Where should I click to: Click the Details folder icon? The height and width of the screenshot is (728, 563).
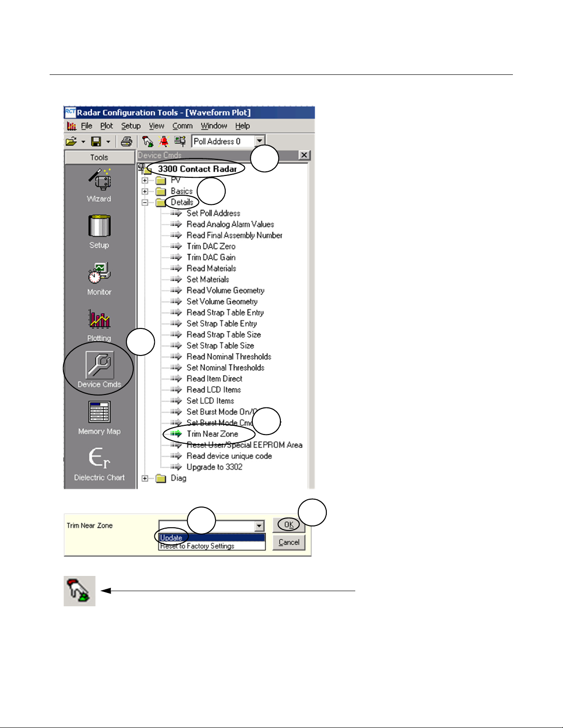coord(161,203)
